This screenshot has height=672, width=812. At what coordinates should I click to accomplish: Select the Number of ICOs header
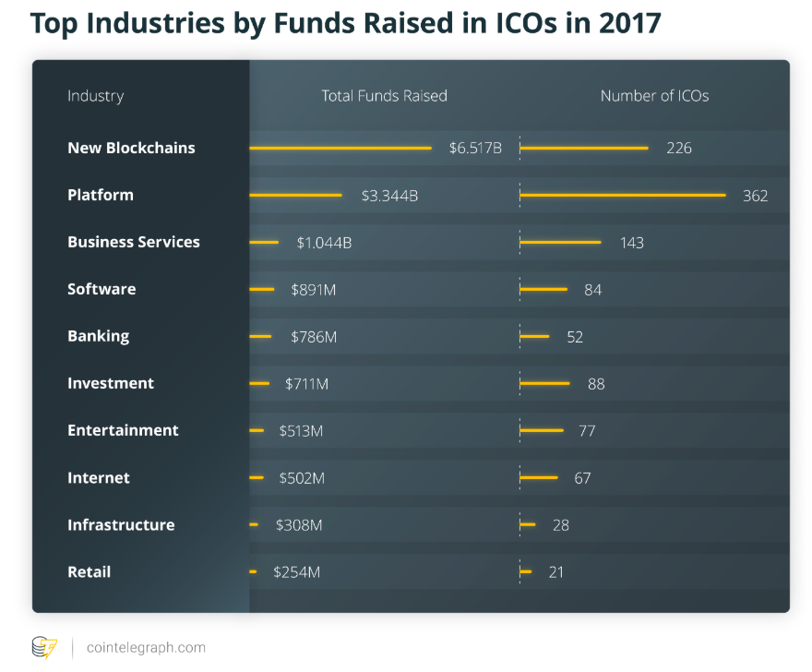tap(654, 96)
